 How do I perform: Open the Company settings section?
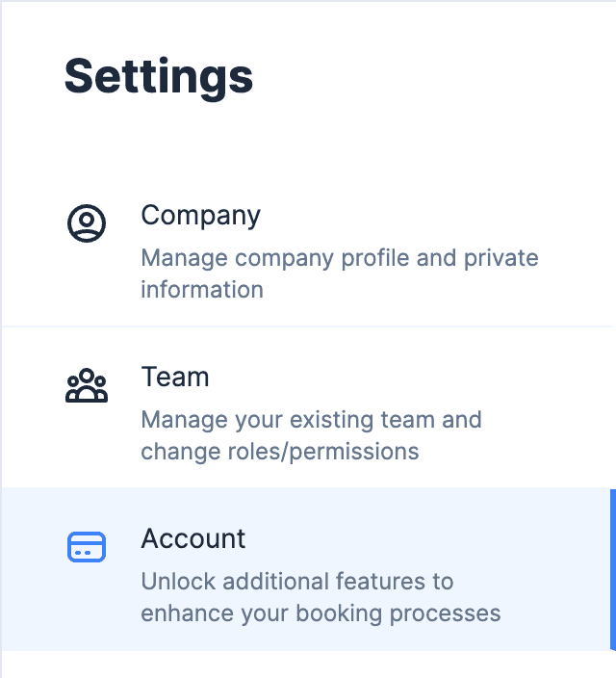coord(308,246)
